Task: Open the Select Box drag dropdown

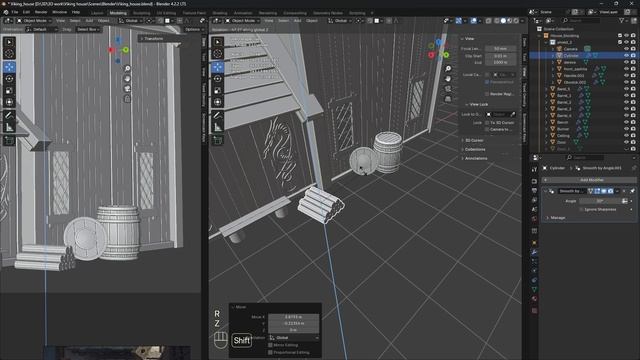Action: 88,29
